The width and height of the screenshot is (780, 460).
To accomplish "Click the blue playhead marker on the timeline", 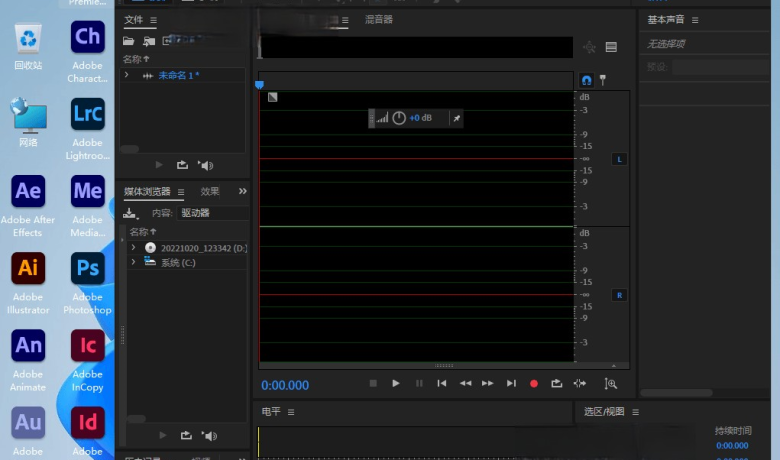I will [x=259, y=85].
